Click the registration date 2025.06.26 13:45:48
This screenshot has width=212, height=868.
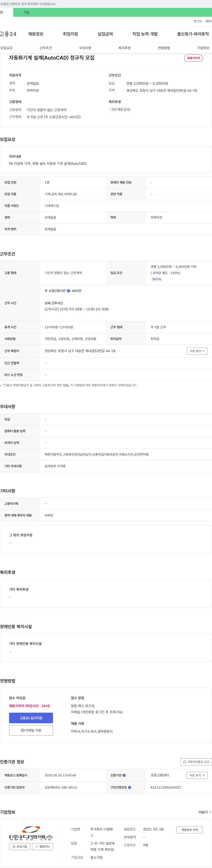[x=60, y=775]
